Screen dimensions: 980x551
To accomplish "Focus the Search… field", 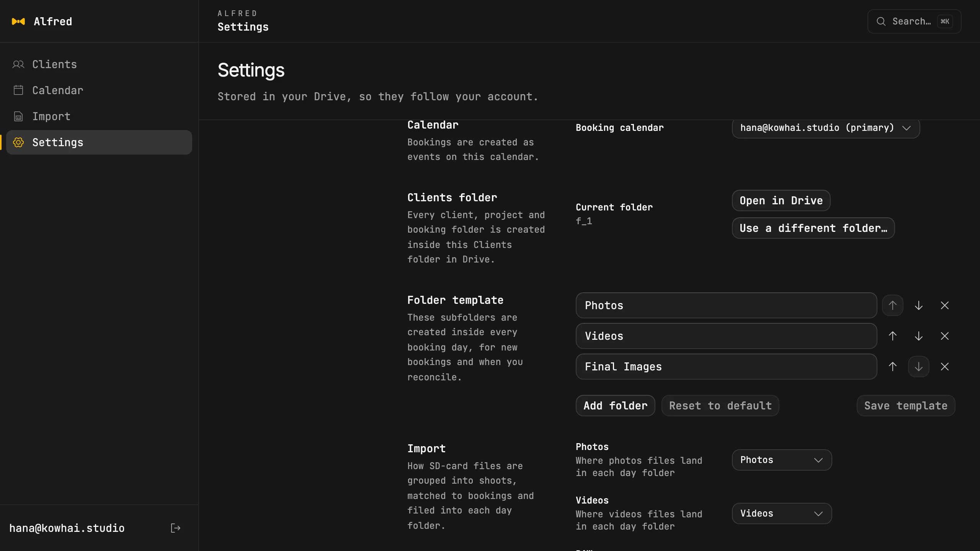I will point(914,21).
